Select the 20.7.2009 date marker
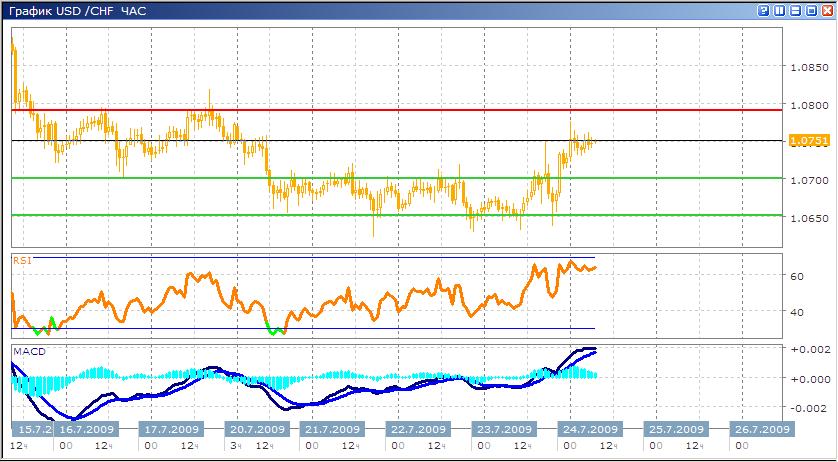Image resolution: width=838 pixels, height=462 pixels. point(257,429)
